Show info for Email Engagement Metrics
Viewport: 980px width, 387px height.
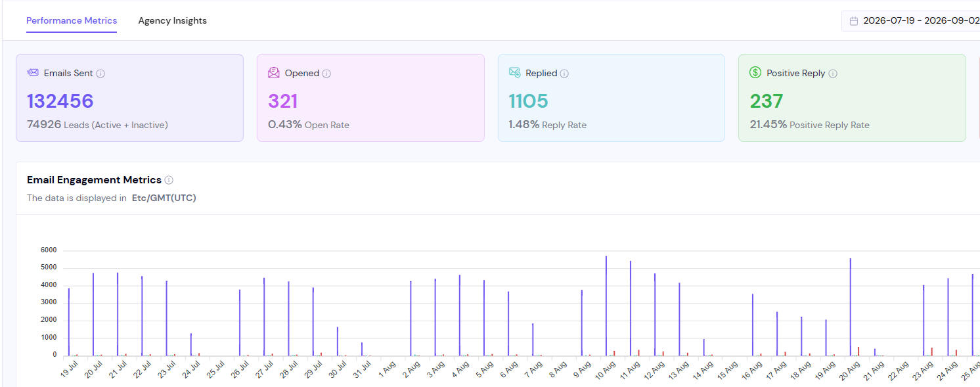point(169,180)
